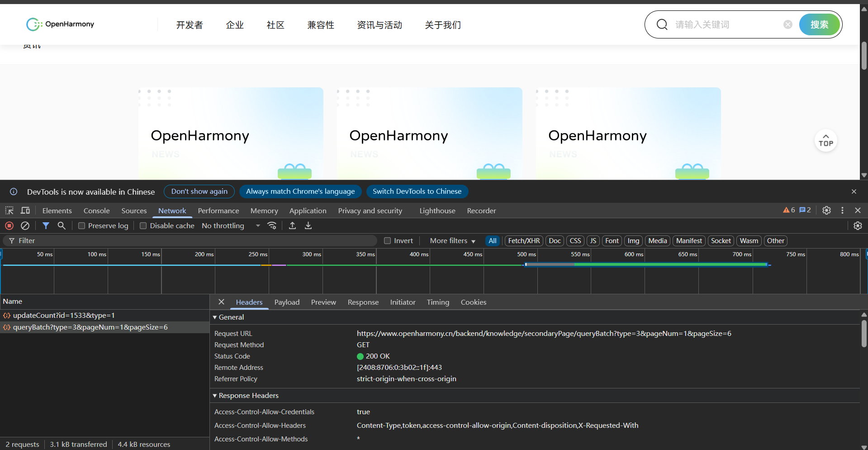Click the Switch DevTools to Chinese button
The width and height of the screenshot is (868, 450).
click(417, 191)
